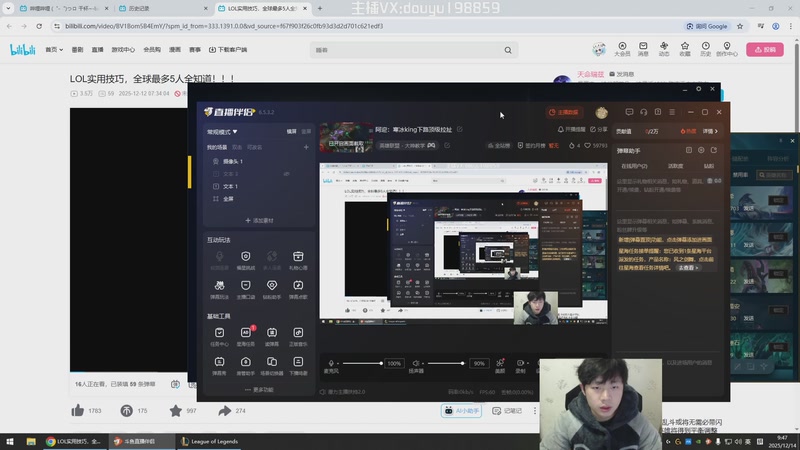Open the 详情 details chevron
Image resolution: width=800 pixels, height=450 pixels.
click(710, 131)
